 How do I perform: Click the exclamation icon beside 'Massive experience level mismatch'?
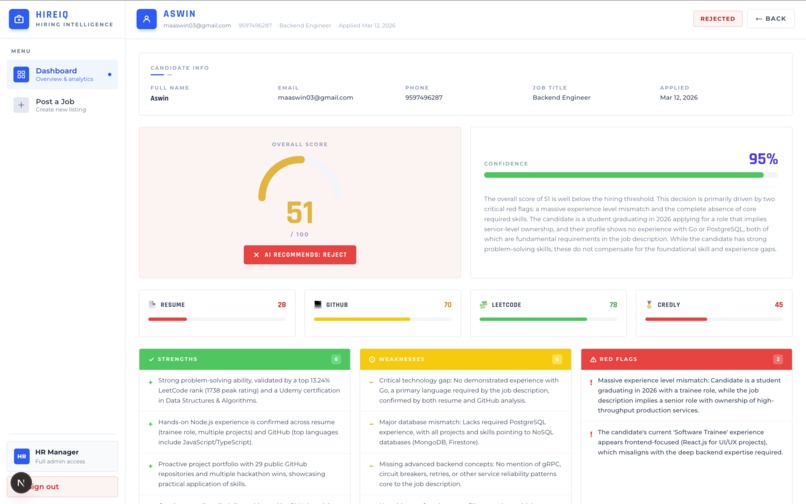coord(591,382)
